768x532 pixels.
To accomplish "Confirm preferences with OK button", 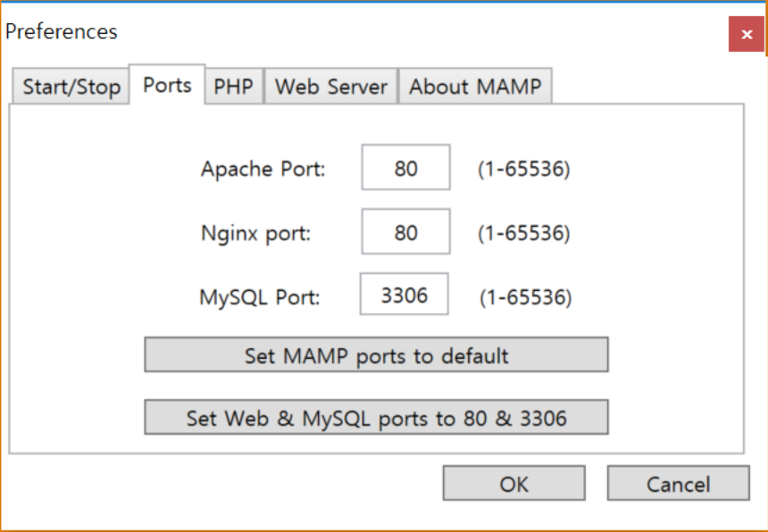I will coord(513,483).
